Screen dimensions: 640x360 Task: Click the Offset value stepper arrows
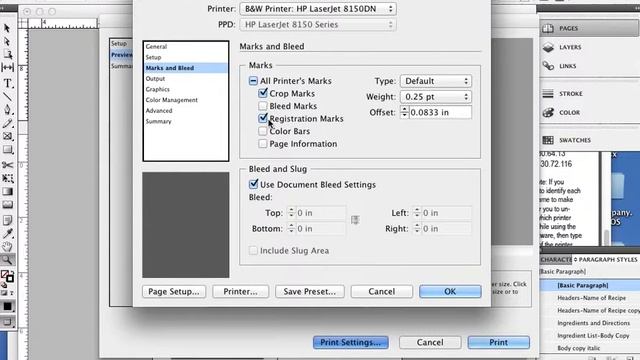pyautogui.click(x=404, y=112)
